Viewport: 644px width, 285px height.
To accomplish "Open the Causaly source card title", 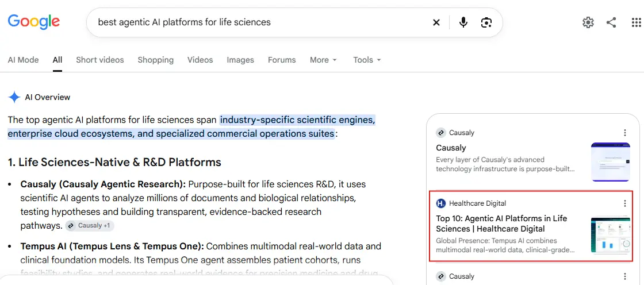I will 451,148.
